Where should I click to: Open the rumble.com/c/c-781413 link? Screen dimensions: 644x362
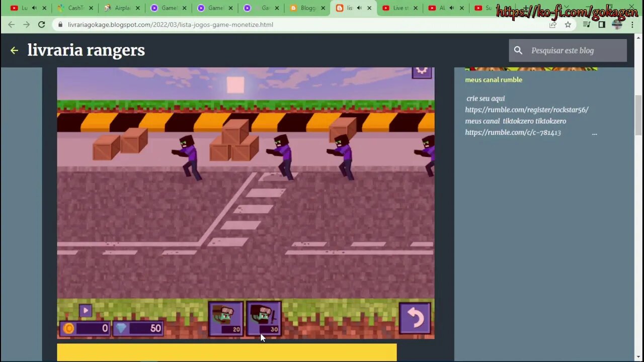(513, 133)
